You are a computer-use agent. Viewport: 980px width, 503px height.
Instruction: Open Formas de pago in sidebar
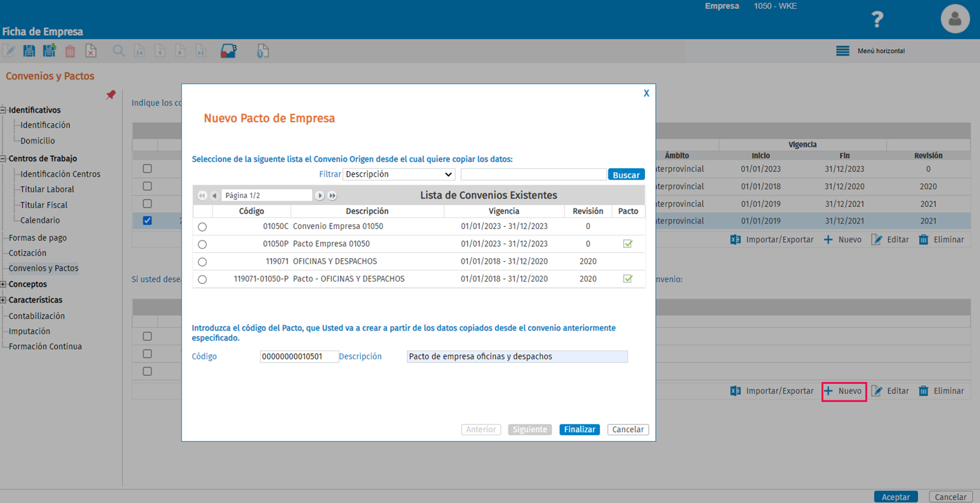pos(37,238)
